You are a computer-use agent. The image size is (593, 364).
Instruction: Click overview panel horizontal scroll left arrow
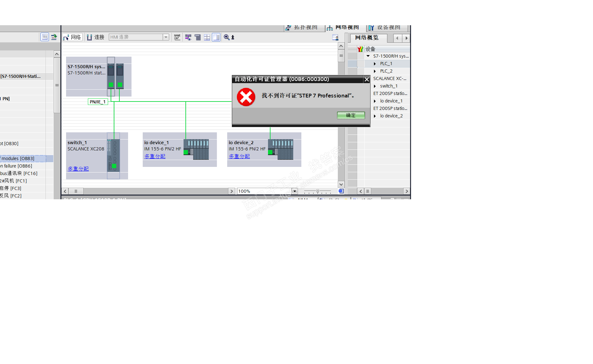361,191
